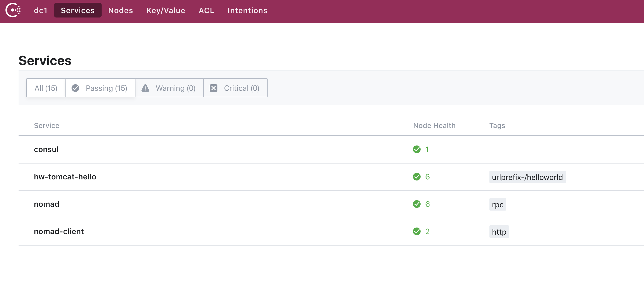
Task: Click the rpc tag
Action: coord(498,205)
